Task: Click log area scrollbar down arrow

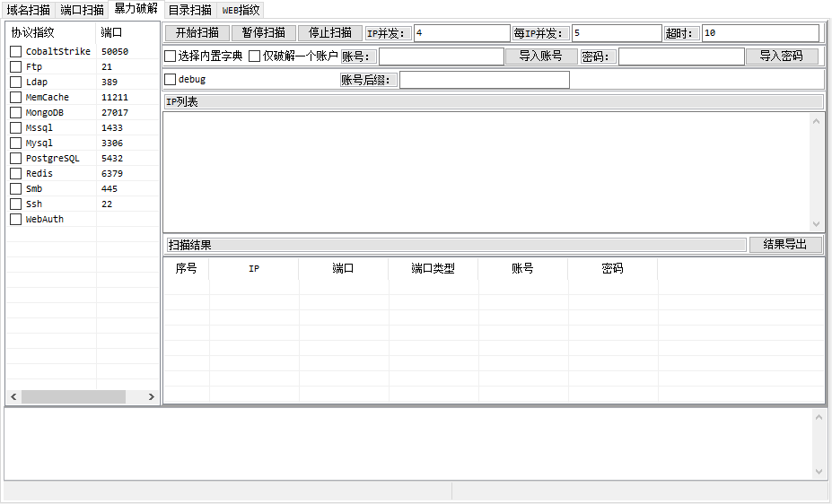Action: (819, 472)
